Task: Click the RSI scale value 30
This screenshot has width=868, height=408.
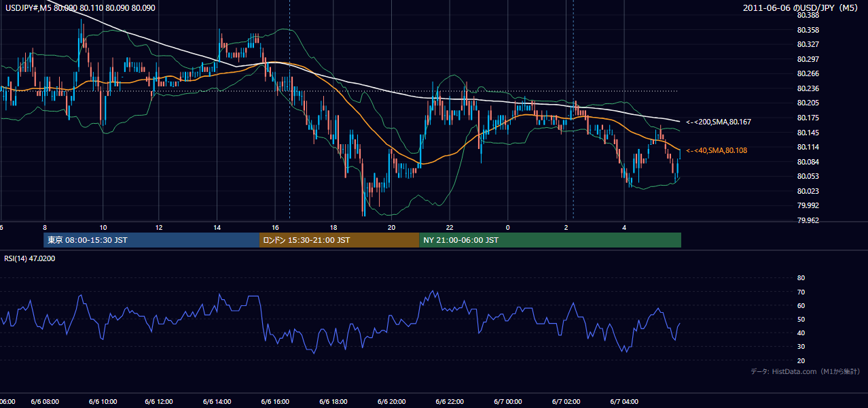Action: click(x=801, y=347)
